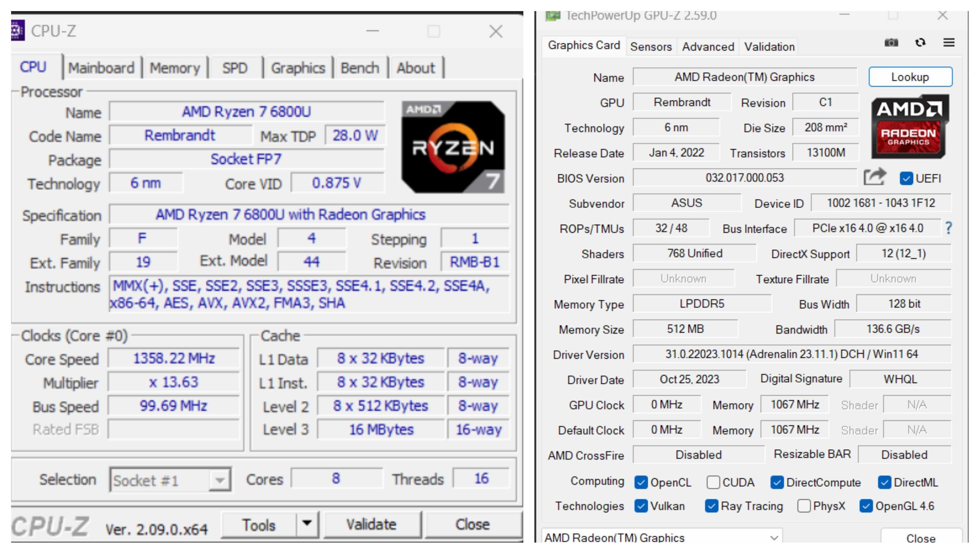Open the Sensors tab in GPU-Z
This screenshot has width=980, height=554.
(651, 47)
